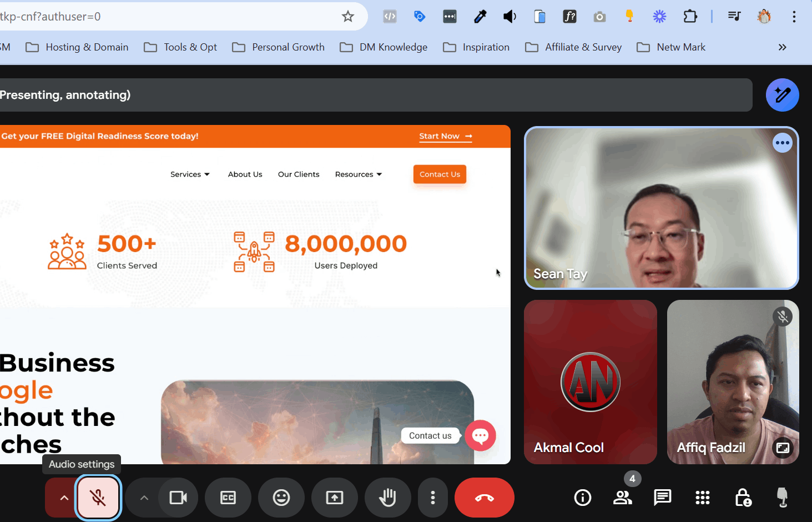
Task: Open the red chat bubble widget
Action: [x=480, y=435]
